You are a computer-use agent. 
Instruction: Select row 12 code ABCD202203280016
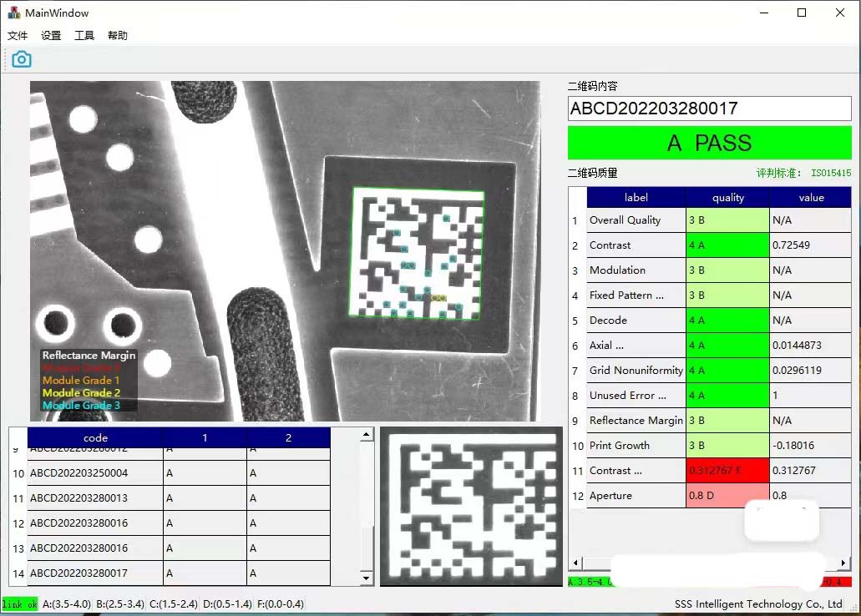tap(95, 523)
